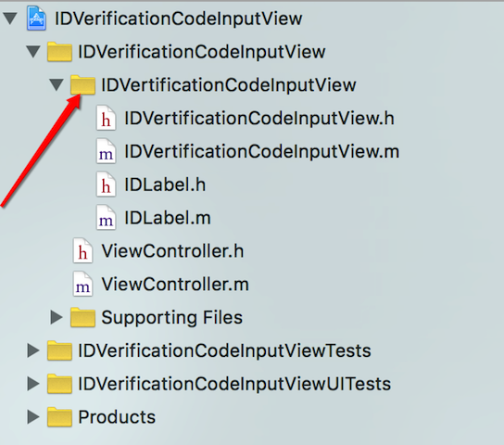The height and width of the screenshot is (445, 504).
Task: Click the IDLabel.m implementation file icon
Action: tap(106, 218)
